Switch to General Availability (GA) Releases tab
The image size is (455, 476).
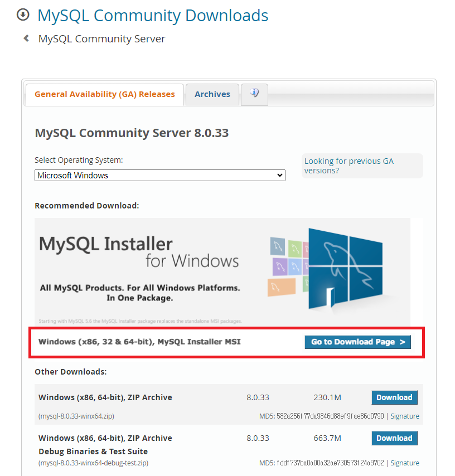(x=105, y=94)
